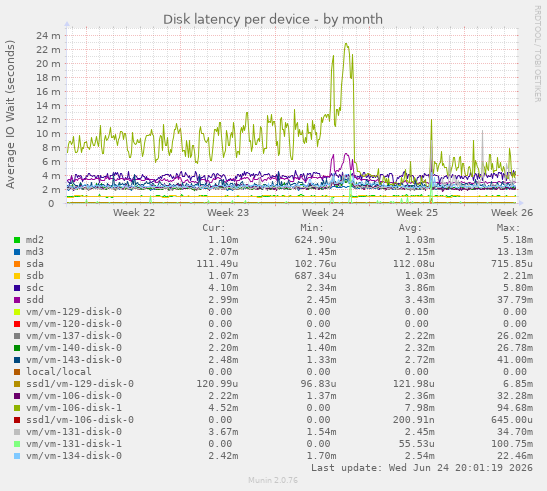
Task: Click the 111.49u current value for sda
Action: coord(217,264)
